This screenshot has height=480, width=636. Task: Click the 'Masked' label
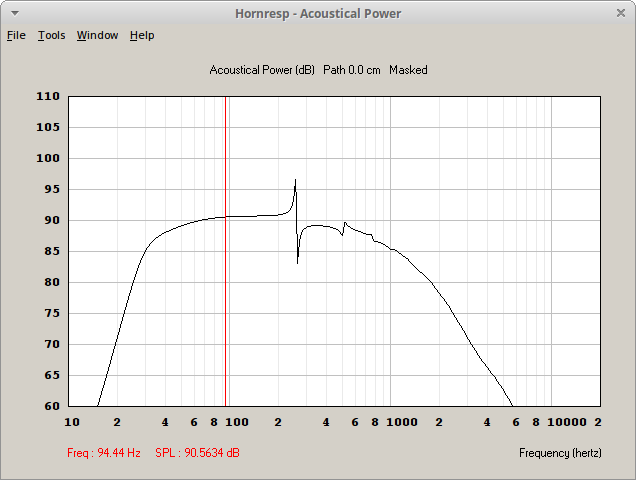(408, 70)
